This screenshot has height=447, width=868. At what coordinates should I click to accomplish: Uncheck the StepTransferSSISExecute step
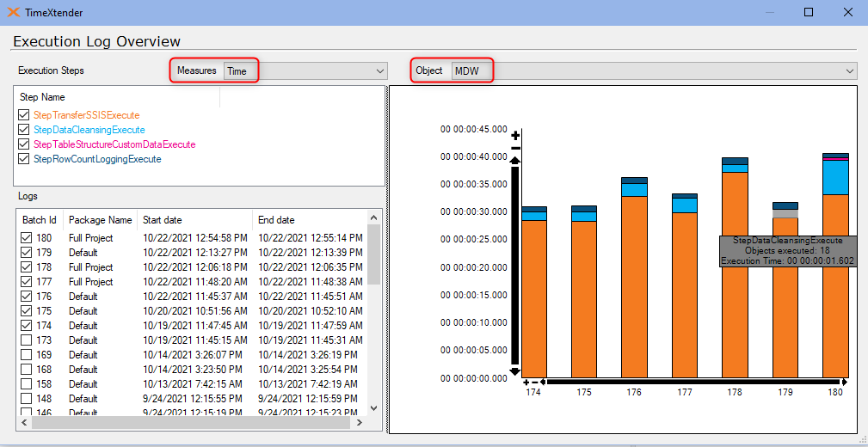click(24, 115)
